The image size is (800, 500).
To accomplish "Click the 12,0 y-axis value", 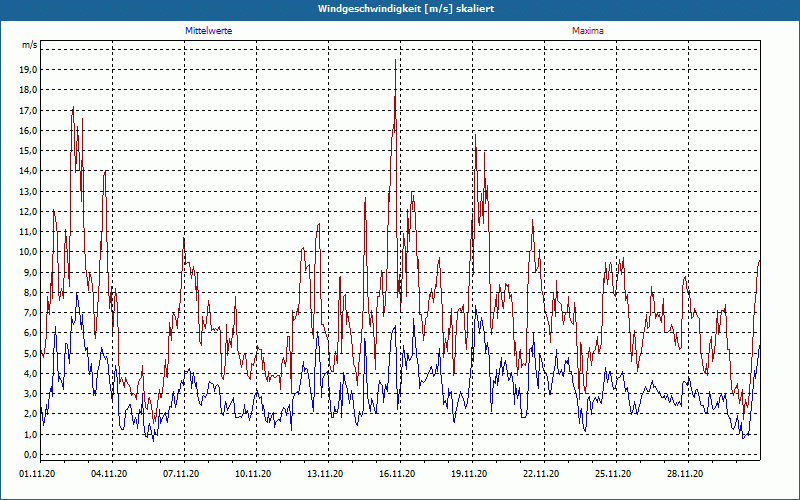I will [x=28, y=211].
